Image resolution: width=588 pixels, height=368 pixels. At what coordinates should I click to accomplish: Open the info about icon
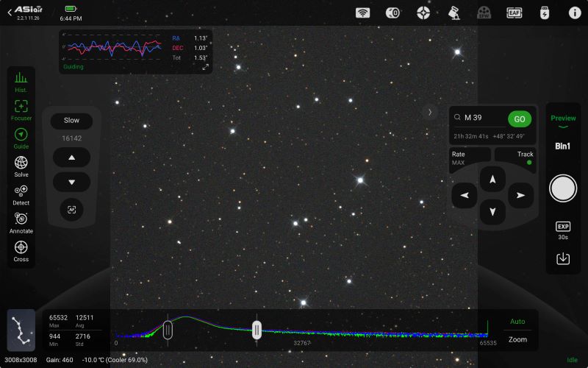pos(575,13)
